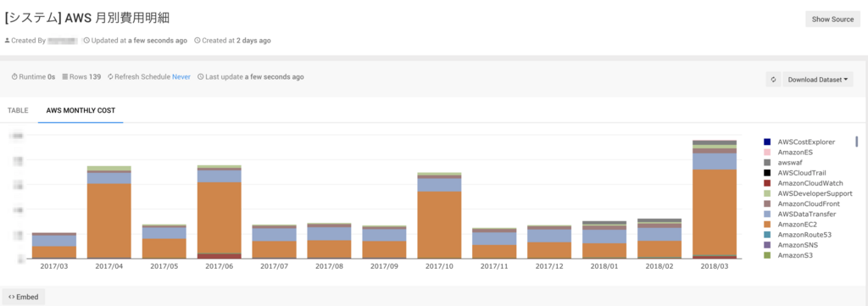Click the refresh dataset icon button
Viewport: 868px width, 306px height.
773,79
